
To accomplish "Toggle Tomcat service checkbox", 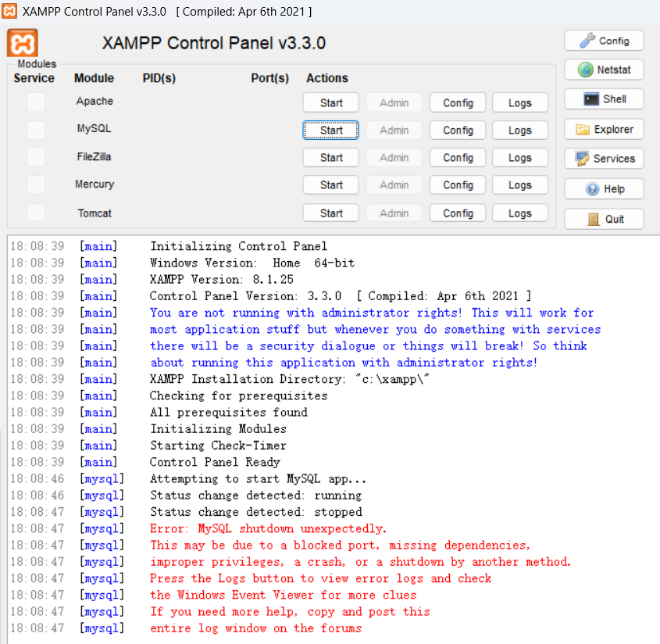I will tap(36, 213).
